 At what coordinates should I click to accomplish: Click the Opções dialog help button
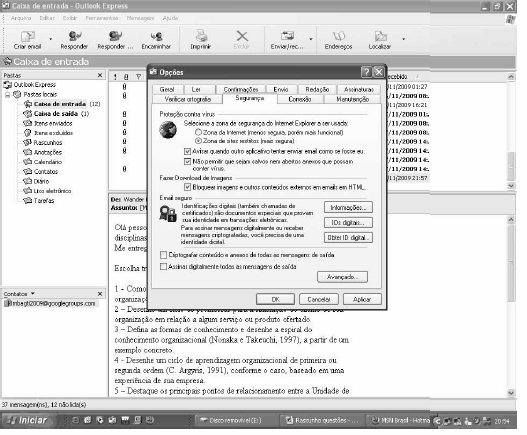tap(366, 72)
